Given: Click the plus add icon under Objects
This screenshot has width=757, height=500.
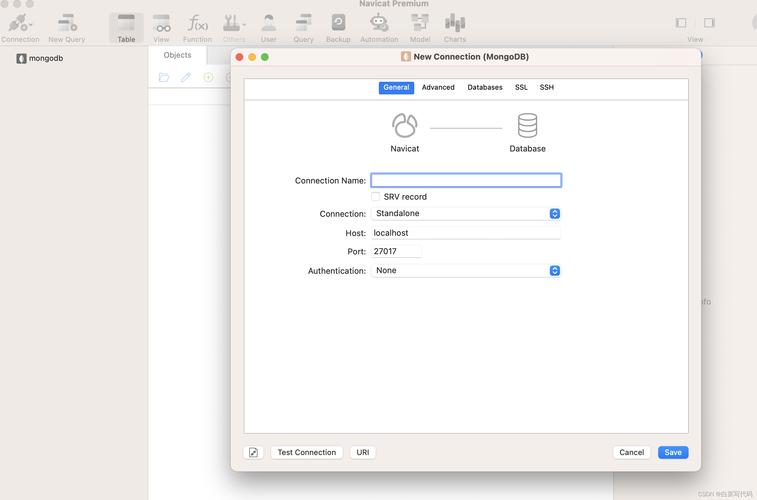Looking at the screenshot, I should click(x=208, y=77).
